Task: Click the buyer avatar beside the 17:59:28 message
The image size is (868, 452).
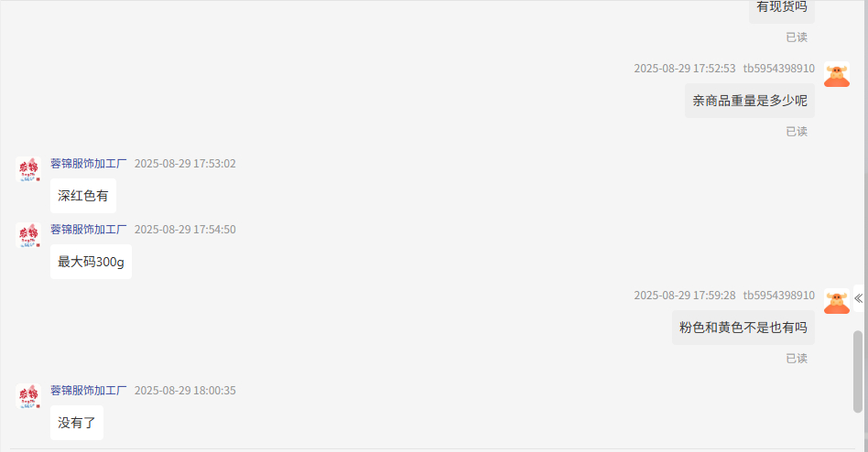Action: (x=837, y=302)
